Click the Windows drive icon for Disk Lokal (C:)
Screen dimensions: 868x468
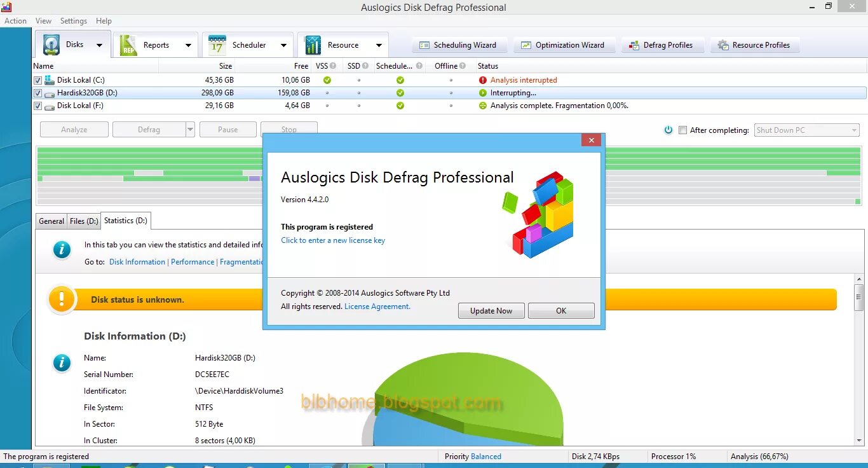[x=50, y=80]
